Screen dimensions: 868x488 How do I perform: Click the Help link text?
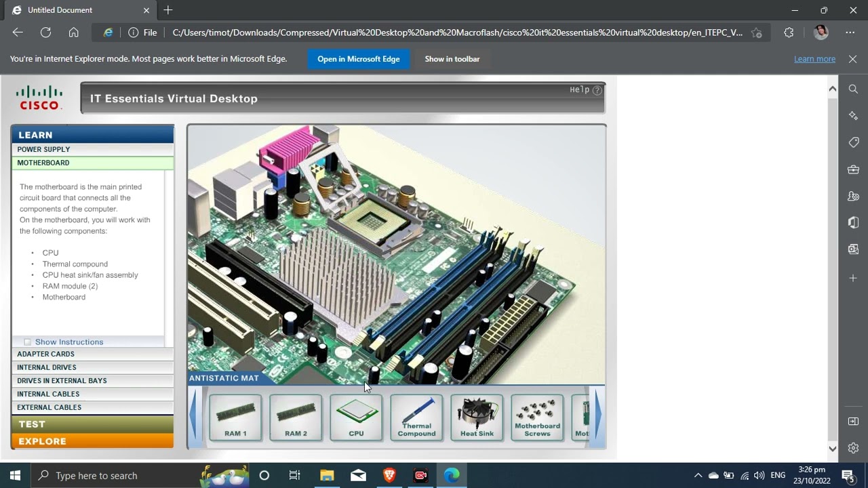coord(579,89)
